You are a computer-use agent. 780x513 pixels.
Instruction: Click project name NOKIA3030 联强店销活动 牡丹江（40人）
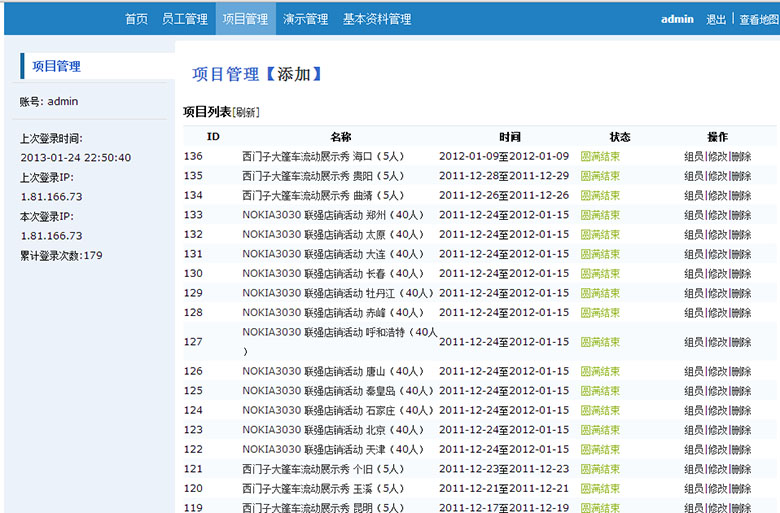coord(338,293)
